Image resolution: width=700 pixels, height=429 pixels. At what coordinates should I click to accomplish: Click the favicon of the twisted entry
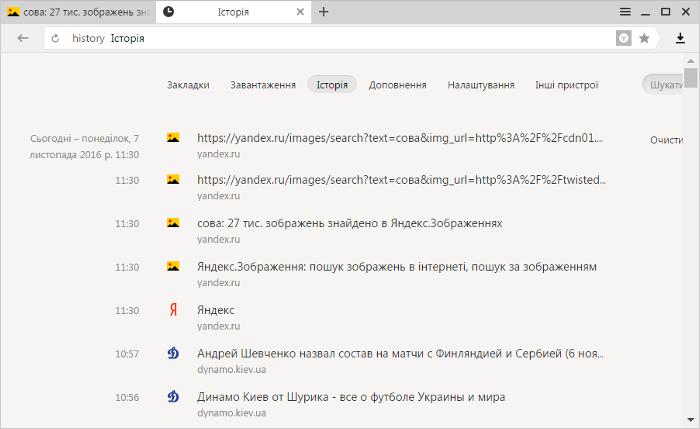pos(173,179)
